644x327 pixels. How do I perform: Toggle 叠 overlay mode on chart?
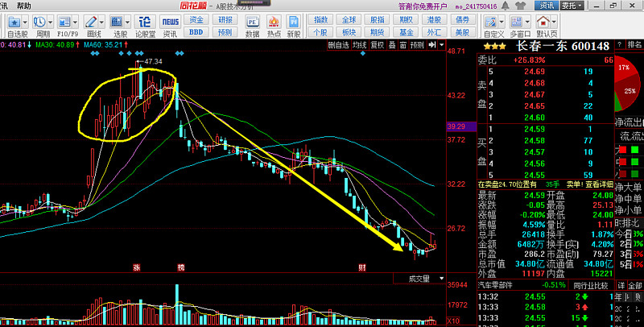pyautogui.click(x=391, y=45)
